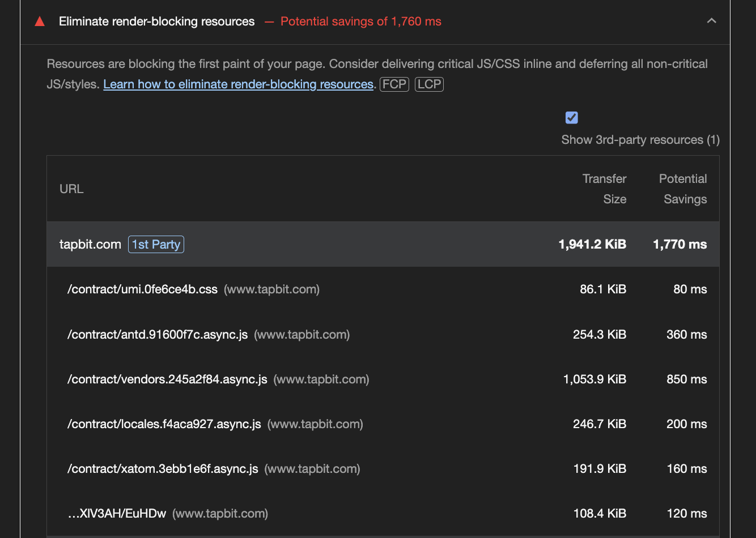Select the 160 ms savings cell
Image resolution: width=756 pixels, height=538 pixels.
tap(687, 469)
